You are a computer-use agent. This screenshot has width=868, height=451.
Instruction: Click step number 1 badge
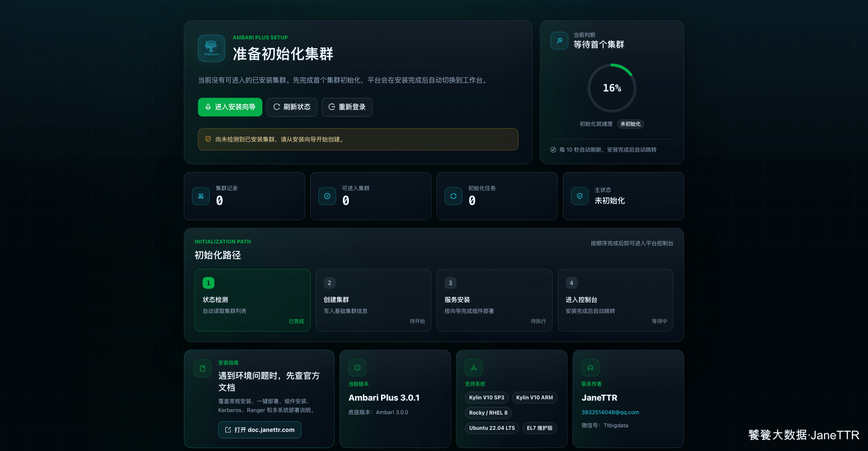tap(209, 283)
